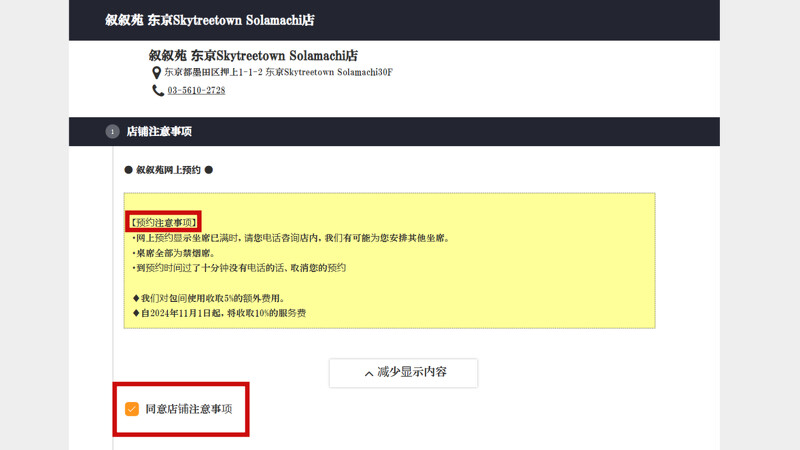This screenshot has width=800, height=450.
Task: Click the step 1 circle icon
Action: click(x=112, y=132)
